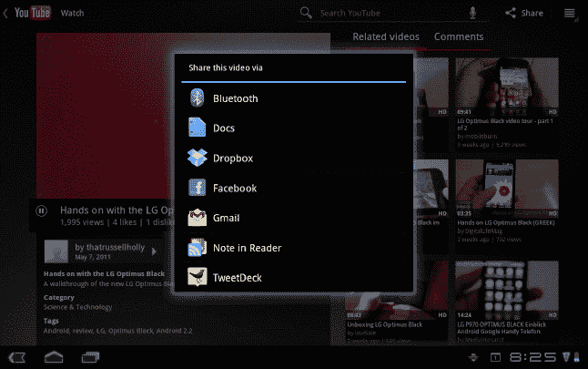Screen dimensions: 588x369
Task: Click LG P970 OPTIMUS BLACK Einblick title
Action: click(x=502, y=328)
